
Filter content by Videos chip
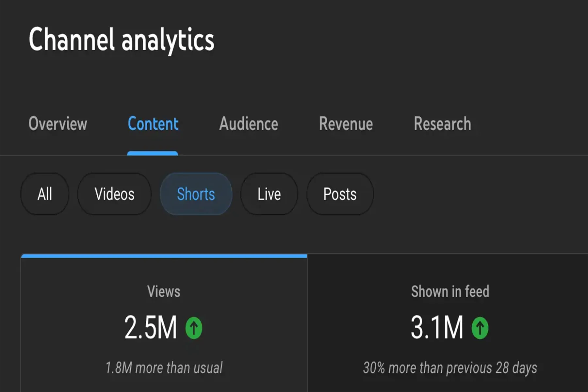(114, 194)
